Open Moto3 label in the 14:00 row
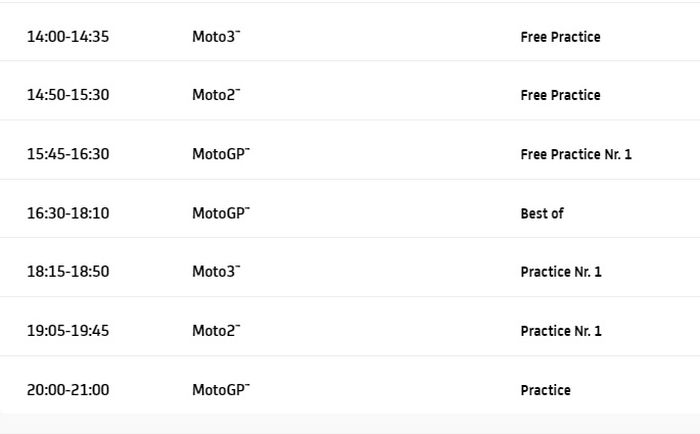 [x=216, y=37]
